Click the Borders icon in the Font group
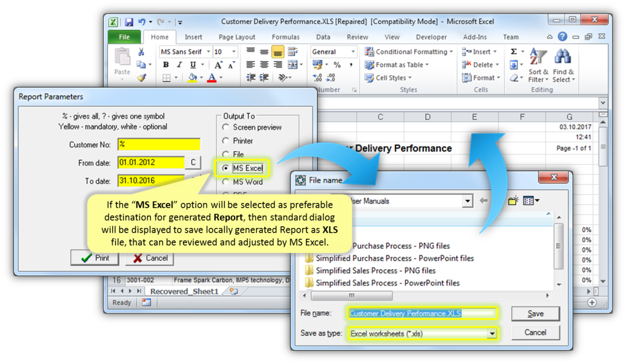The width and height of the screenshot is (626, 364). (x=166, y=78)
